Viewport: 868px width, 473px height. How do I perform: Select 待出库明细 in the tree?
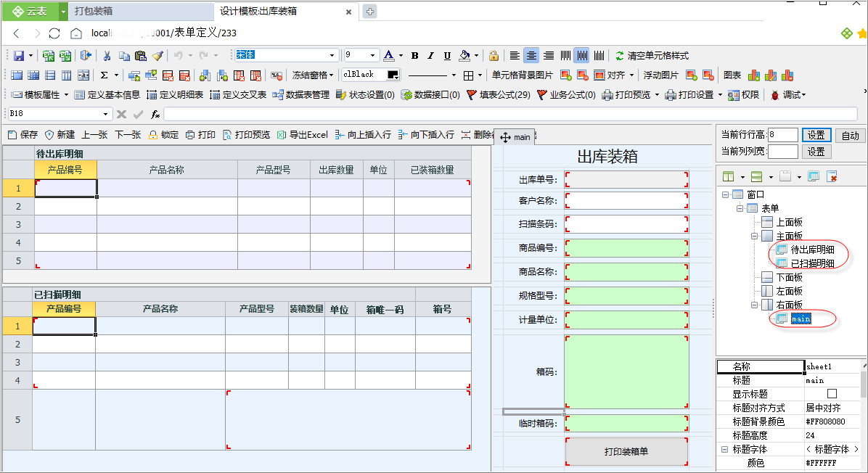click(812, 250)
